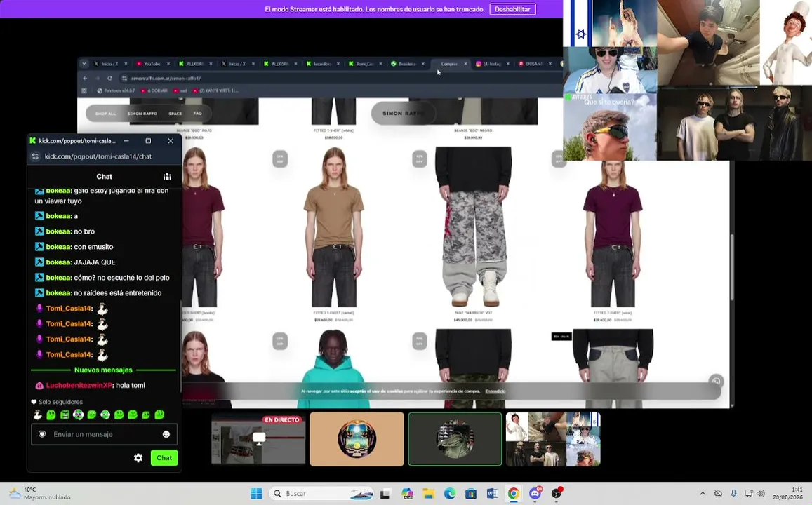
Task: Click the site info icon in popout address bar
Action: click(35, 156)
